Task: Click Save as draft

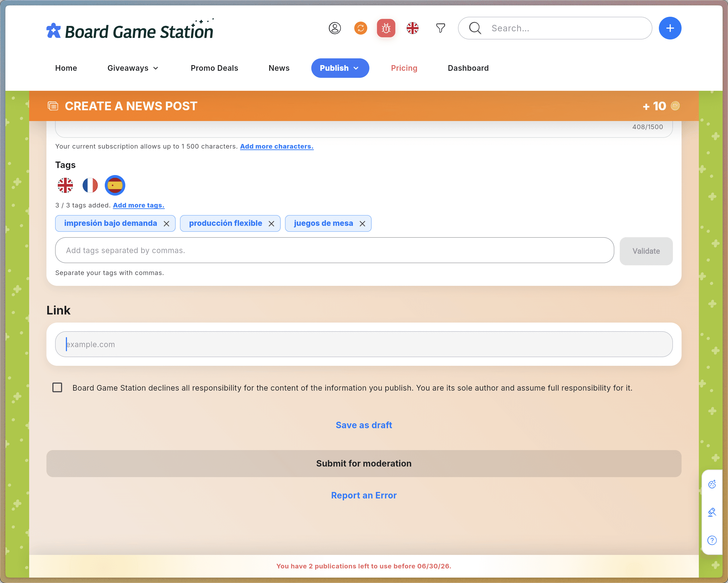Action: tap(364, 425)
